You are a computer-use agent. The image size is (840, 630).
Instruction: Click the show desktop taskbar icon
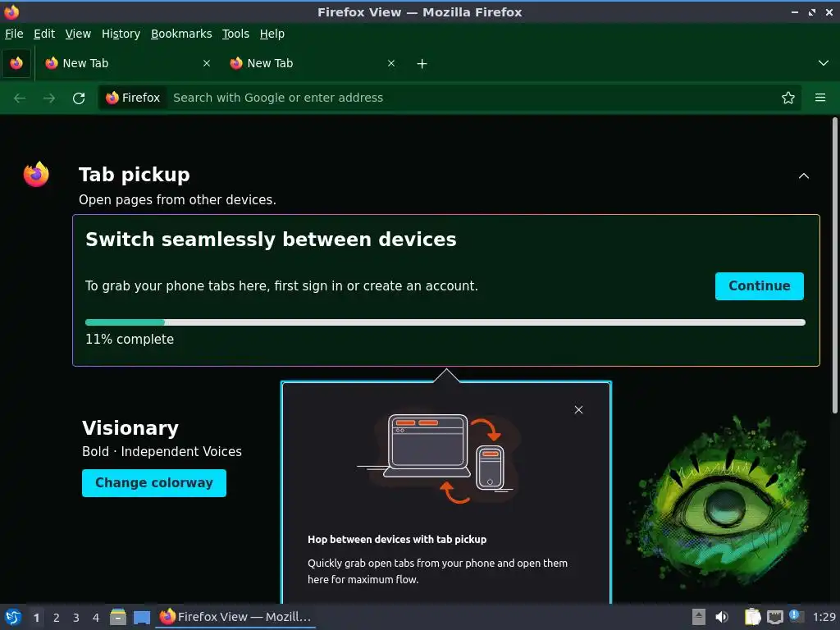click(142, 617)
